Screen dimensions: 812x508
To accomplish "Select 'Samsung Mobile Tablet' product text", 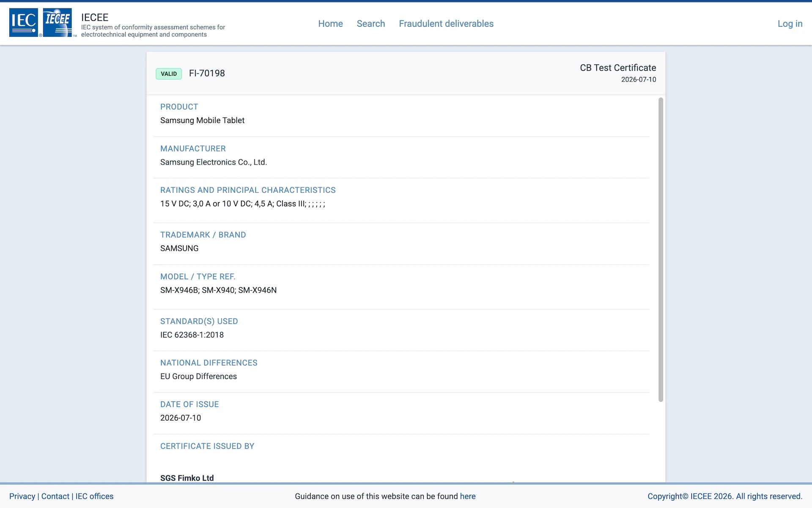I will click(x=203, y=121).
